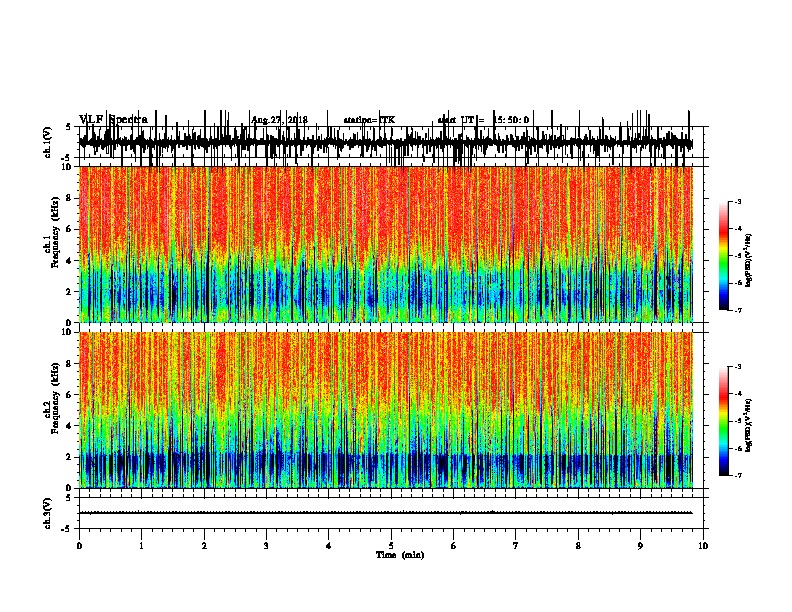Click the ch.1 colorbar label log(PSD)(V²/Hz)
The height and width of the screenshot is (612, 792).
[x=748, y=261]
